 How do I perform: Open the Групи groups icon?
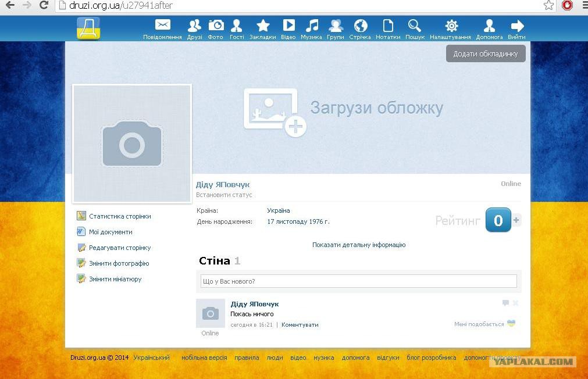[336, 26]
